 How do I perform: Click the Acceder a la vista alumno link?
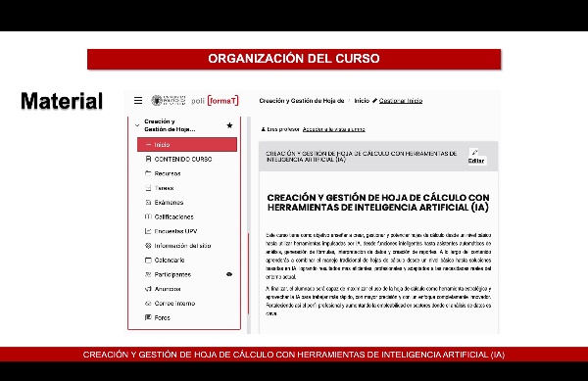click(334, 129)
